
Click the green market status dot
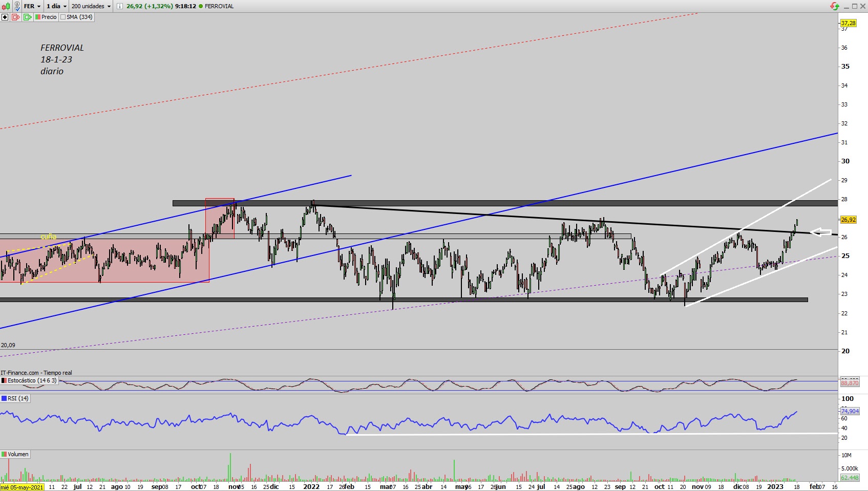click(200, 6)
